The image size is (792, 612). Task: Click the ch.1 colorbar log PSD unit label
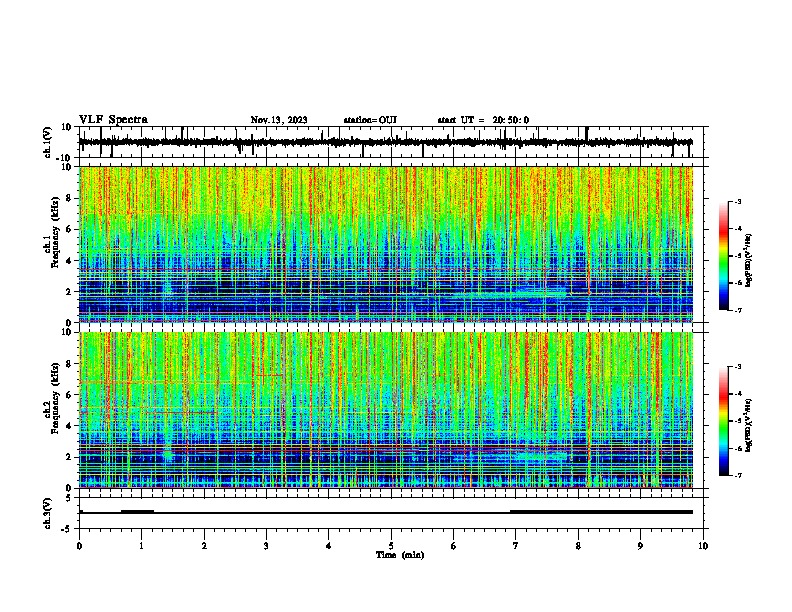[749, 260]
